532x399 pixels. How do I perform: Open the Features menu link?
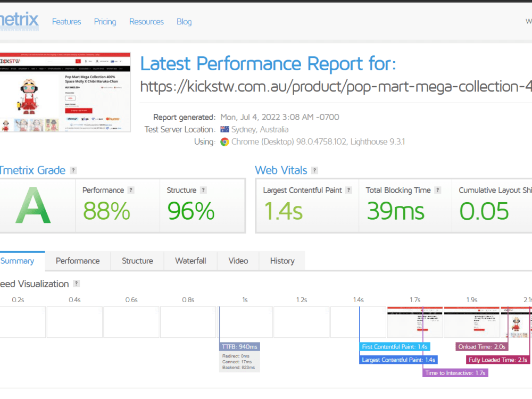[x=66, y=22]
